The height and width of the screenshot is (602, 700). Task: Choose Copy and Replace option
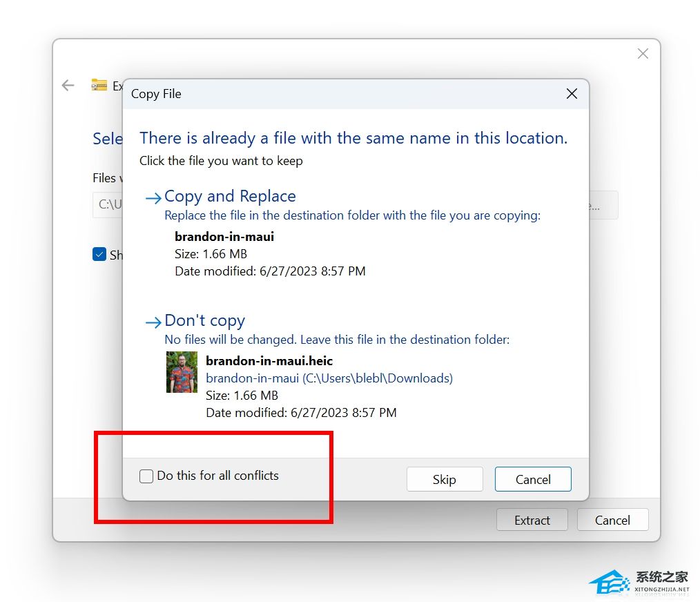coord(230,197)
